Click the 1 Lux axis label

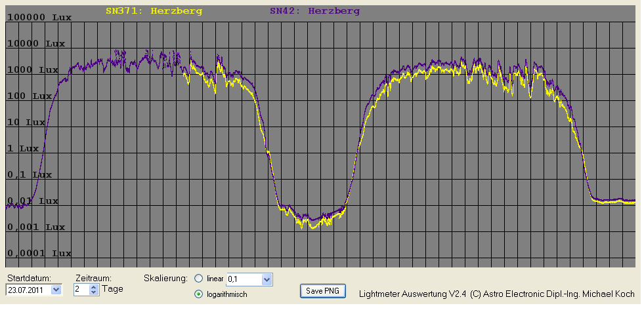click(x=23, y=148)
